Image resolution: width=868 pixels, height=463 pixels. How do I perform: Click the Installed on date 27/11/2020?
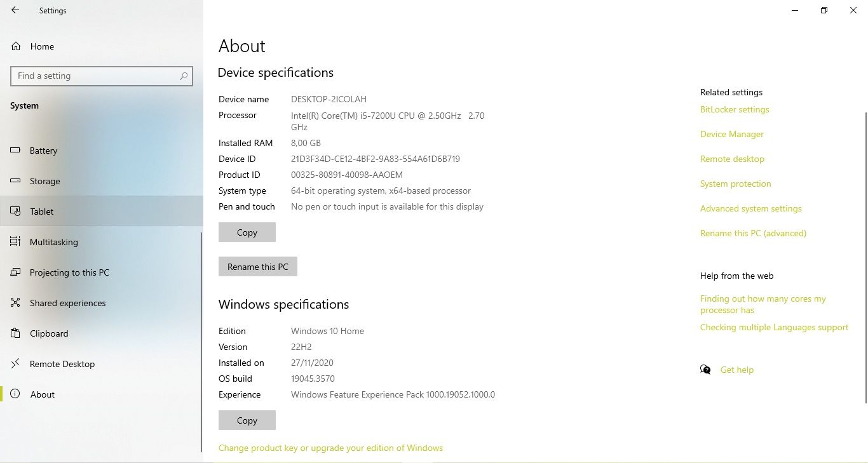(x=312, y=363)
